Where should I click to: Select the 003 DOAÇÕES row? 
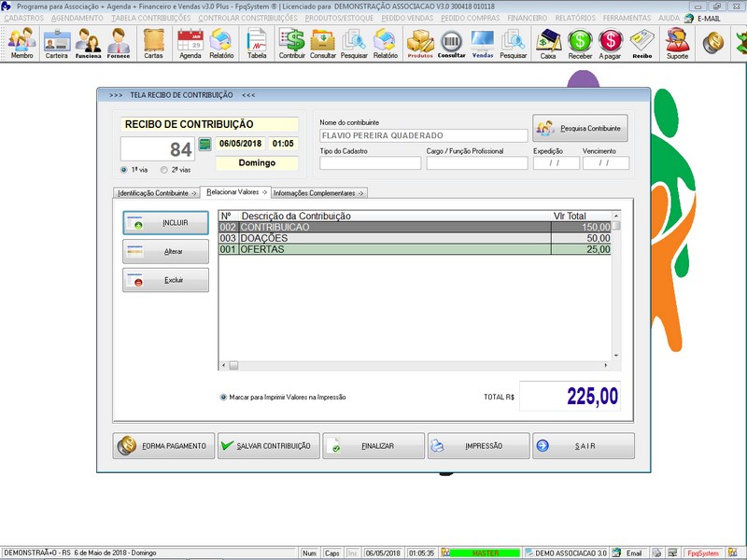[x=415, y=238]
